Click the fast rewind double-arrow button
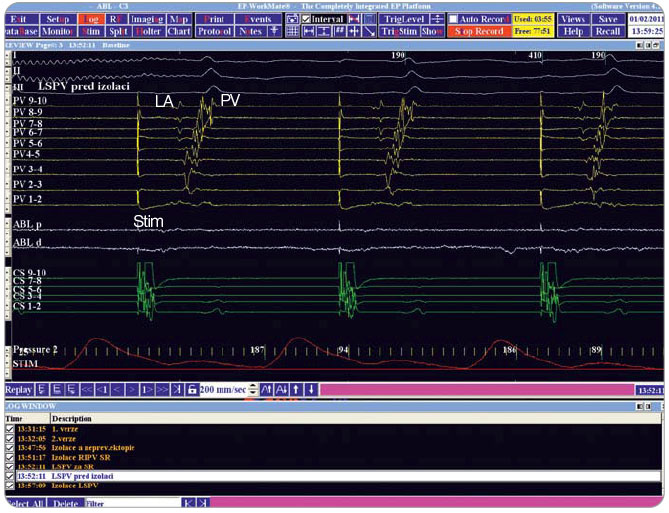The image size is (669, 513). (x=87, y=389)
